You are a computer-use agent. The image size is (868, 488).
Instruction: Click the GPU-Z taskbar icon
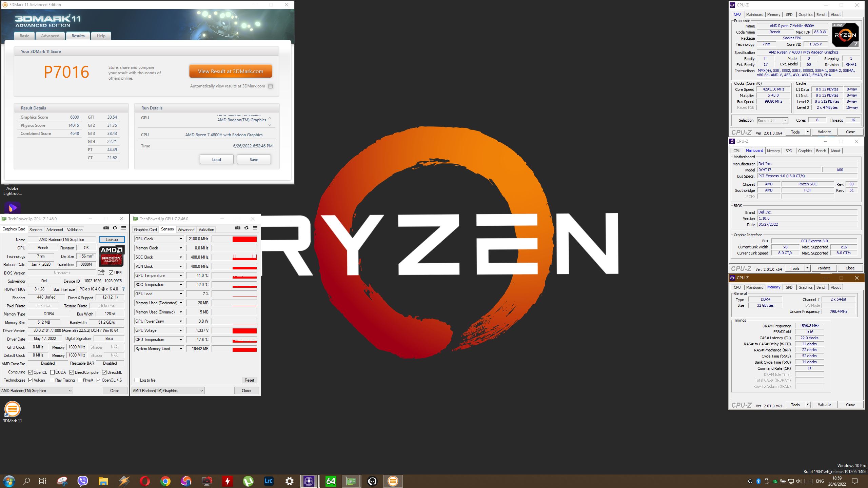click(351, 481)
